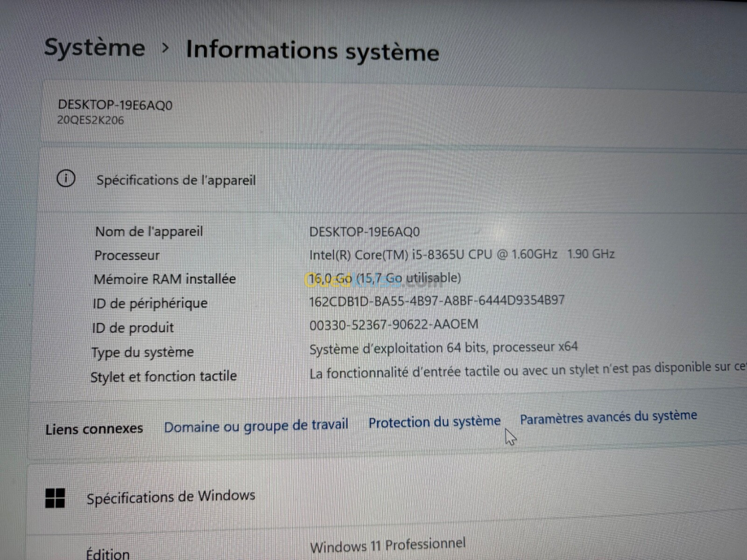Screen dimensions: 747x560
Task: Select value Système d'exploitation 64 bits
Action: click(x=444, y=348)
